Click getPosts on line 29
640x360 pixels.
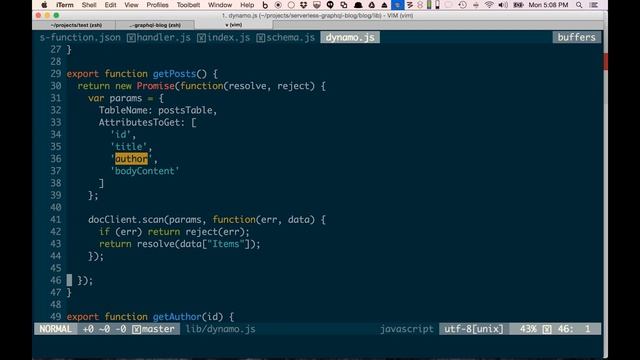coord(174,74)
